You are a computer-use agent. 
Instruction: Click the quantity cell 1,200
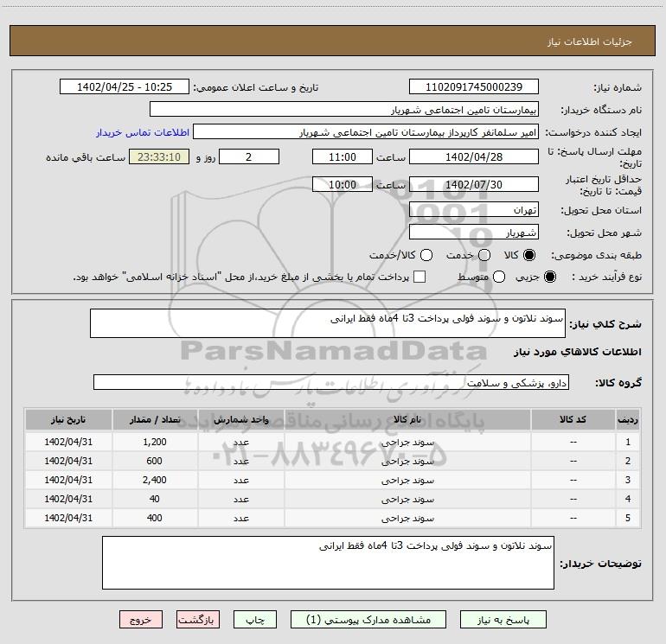point(155,442)
